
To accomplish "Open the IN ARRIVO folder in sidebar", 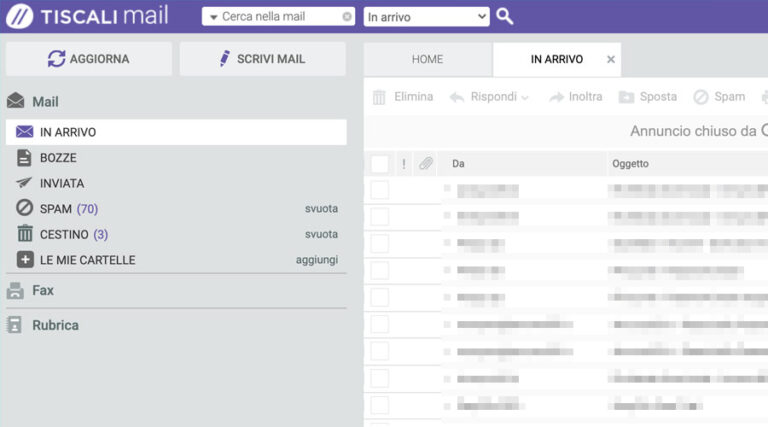I will [x=176, y=132].
